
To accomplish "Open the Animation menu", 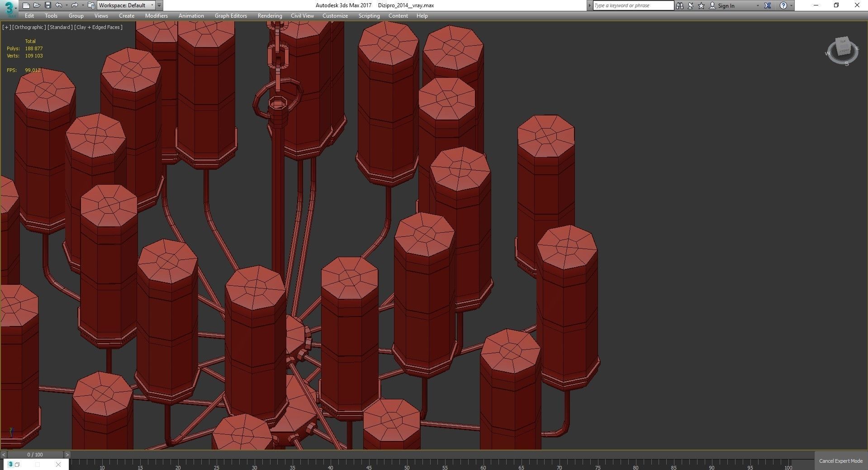I will tap(191, 16).
